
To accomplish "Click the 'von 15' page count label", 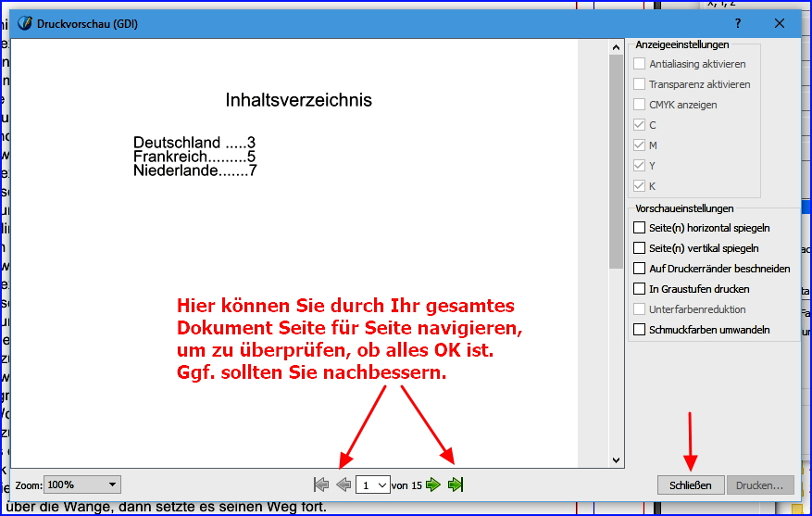I will pyautogui.click(x=406, y=485).
